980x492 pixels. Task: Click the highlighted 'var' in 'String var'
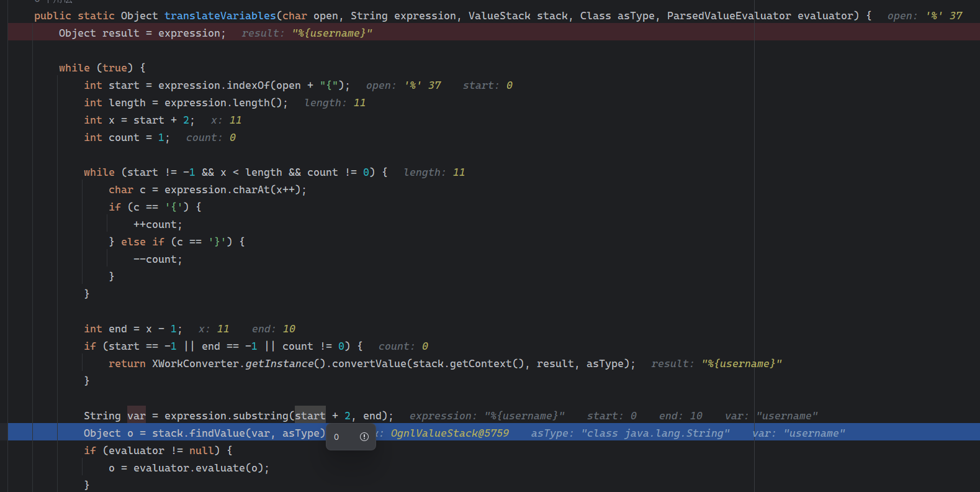pyautogui.click(x=137, y=416)
